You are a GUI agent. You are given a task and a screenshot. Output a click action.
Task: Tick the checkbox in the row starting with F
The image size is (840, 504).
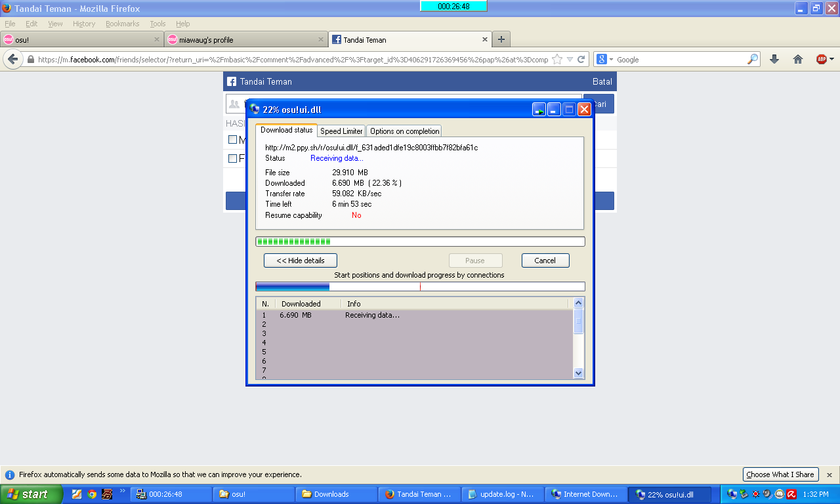pyautogui.click(x=232, y=158)
